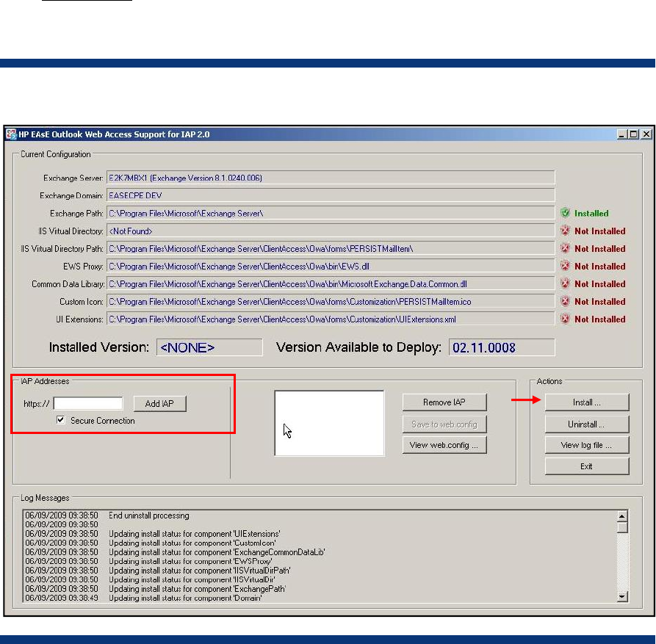Screen dimensions: 656x644
Task: Click Not Installed icon for IIS Virtual Directory Path
Action: point(565,248)
